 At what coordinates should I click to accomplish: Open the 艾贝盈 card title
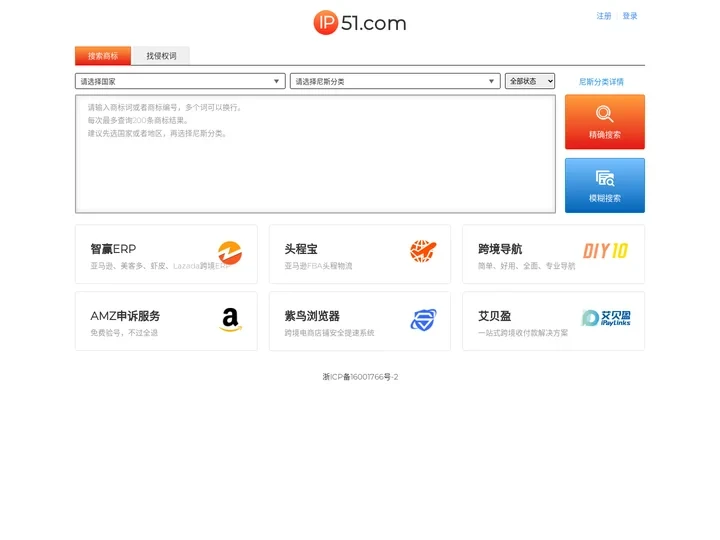495,316
